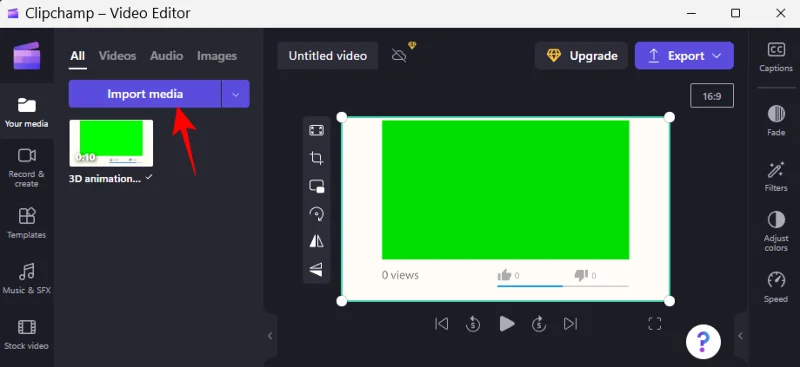Select the Crop tool
The height and width of the screenshot is (367, 800).
coord(316,158)
